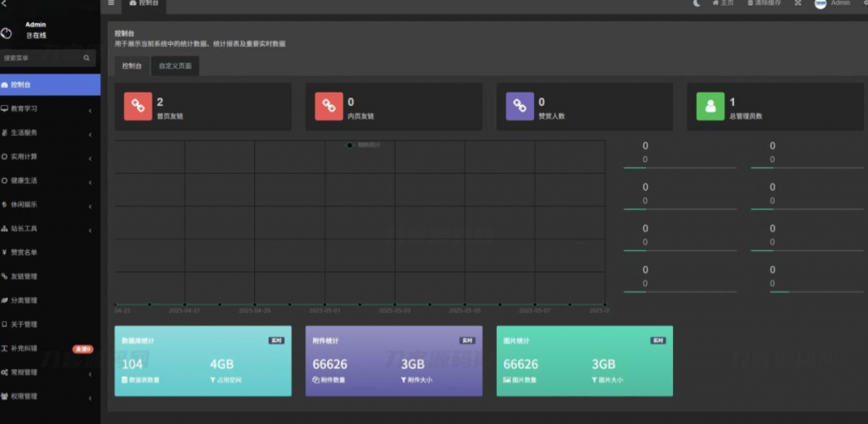Click the green 总管理员数 user icon
The height and width of the screenshot is (424, 868).
click(x=710, y=107)
